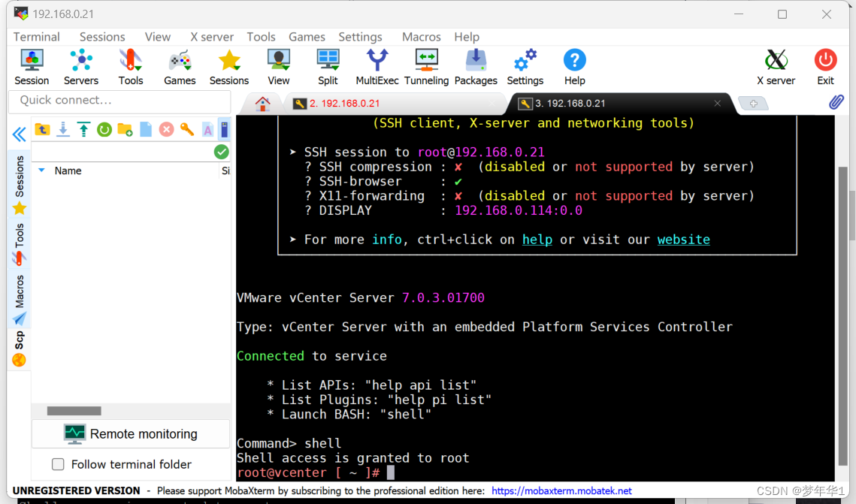Viewport: 856px width, 504px height.
Task: Download selected file from SFTP panel
Action: [x=63, y=129]
